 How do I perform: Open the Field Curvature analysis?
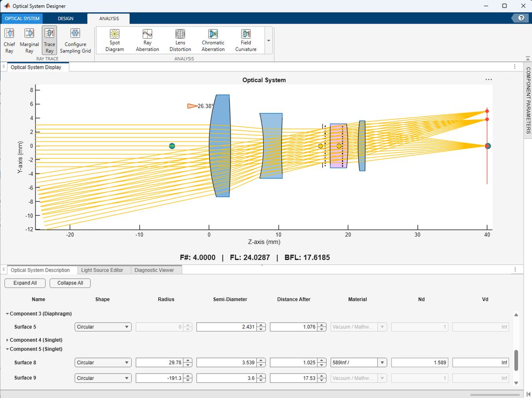(246, 40)
